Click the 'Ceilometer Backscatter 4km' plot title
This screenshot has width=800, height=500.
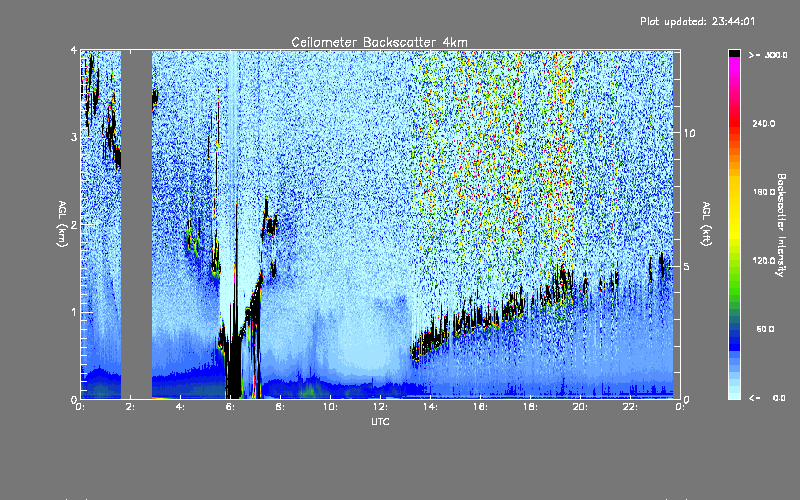(379, 42)
